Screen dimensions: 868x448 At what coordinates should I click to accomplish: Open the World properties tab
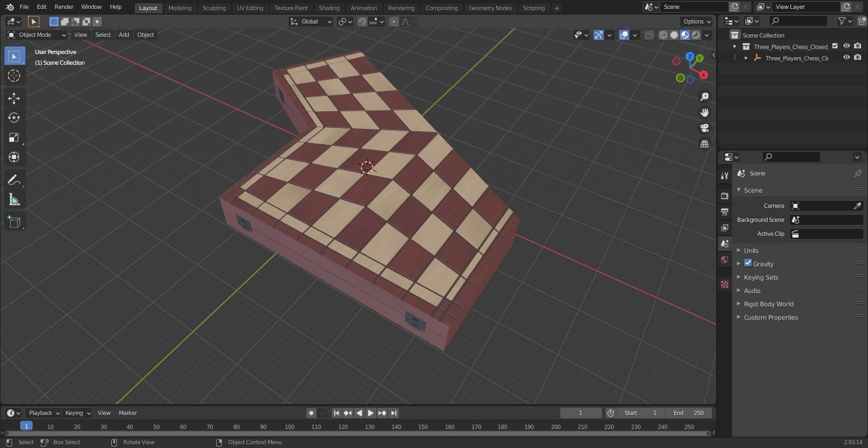point(724,259)
